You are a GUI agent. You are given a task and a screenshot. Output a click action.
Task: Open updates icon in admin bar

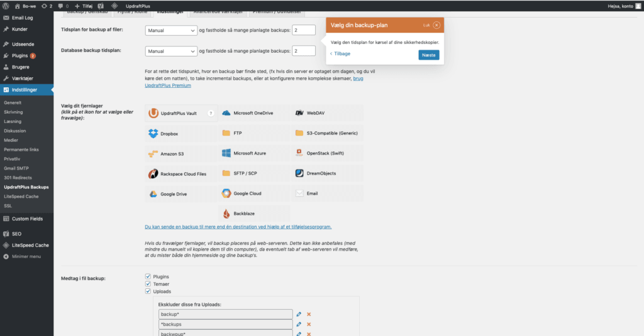[47, 6]
